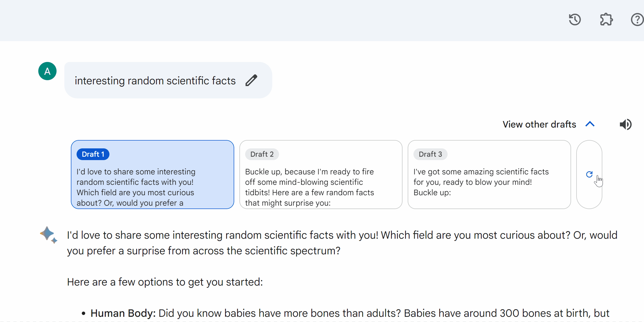The width and height of the screenshot is (644, 322).
Task: Edit the prompt using the pencil icon
Action: (x=251, y=80)
